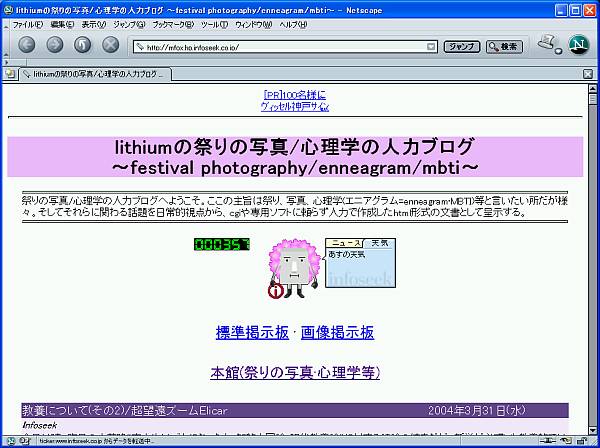This screenshot has width=600, height=448.
Task: Click the Back navigation button
Action: 26,45
